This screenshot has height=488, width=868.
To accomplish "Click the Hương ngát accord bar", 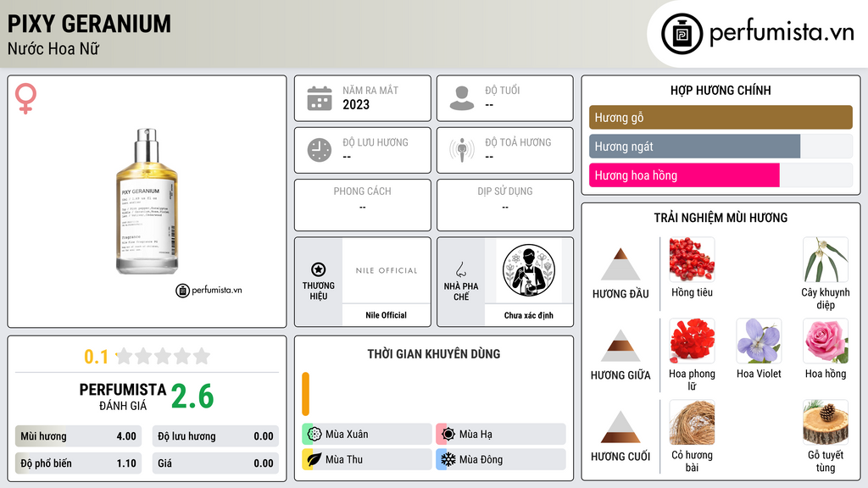I will coord(721,146).
